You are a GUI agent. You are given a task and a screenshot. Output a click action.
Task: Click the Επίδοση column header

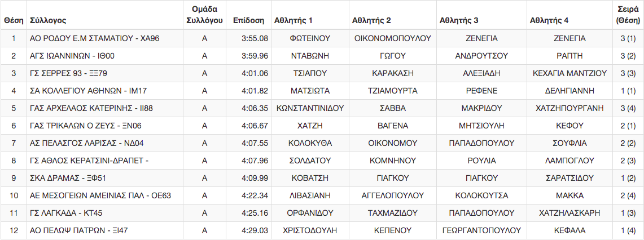click(x=247, y=20)
